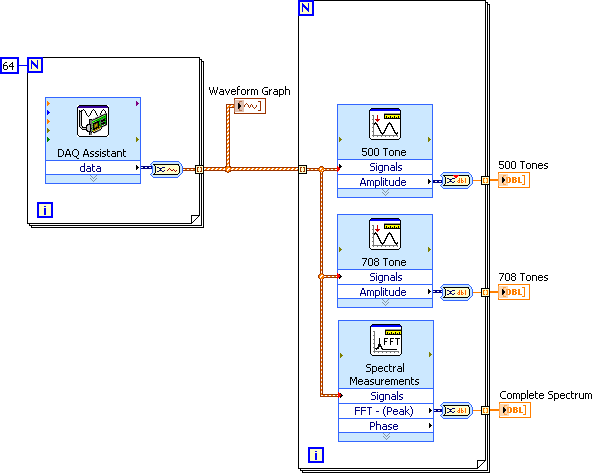The height and width of the screenshot is (473, 595).
Task: Expand the 708 Tone node chevron
Action: 385,303
